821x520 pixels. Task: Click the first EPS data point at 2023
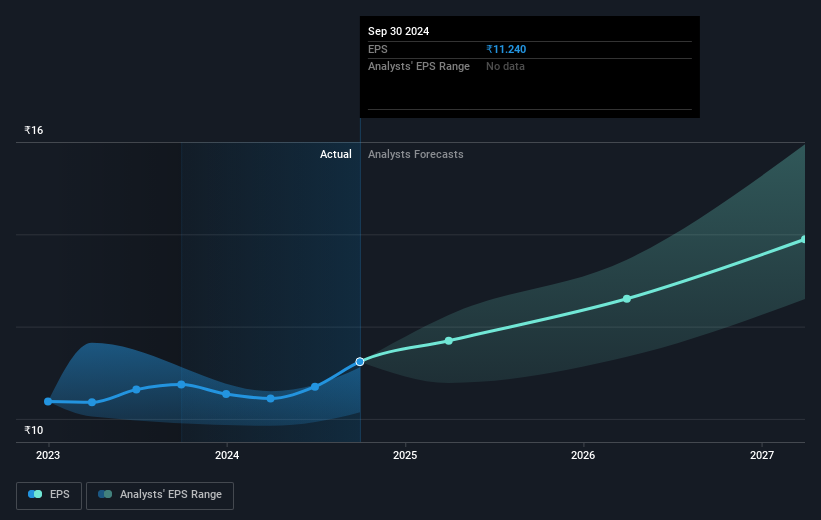tap(48, 402)
